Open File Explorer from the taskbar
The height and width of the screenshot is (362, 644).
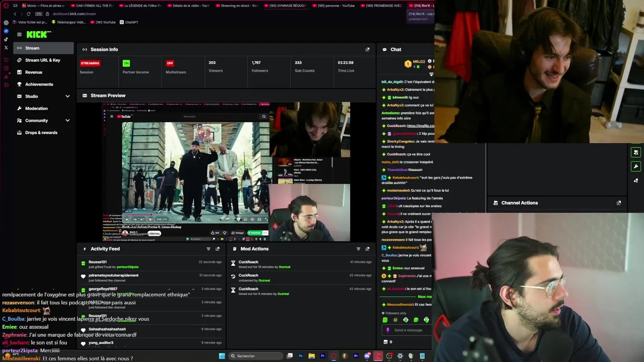click(311, 356)
